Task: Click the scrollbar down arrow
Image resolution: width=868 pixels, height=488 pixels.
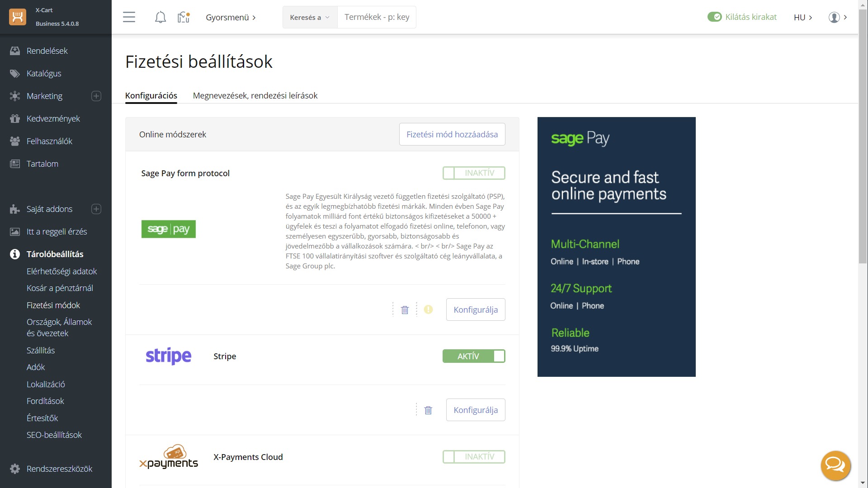Action: point(863,483)
